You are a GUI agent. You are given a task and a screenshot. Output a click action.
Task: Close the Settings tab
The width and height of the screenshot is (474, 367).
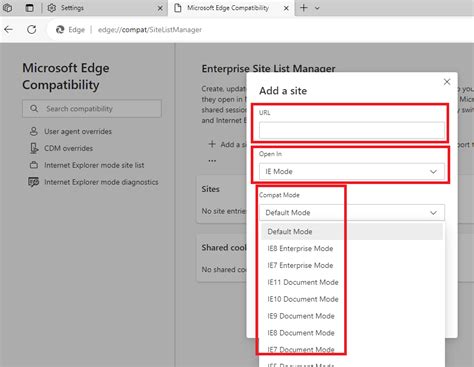(160, 8)
